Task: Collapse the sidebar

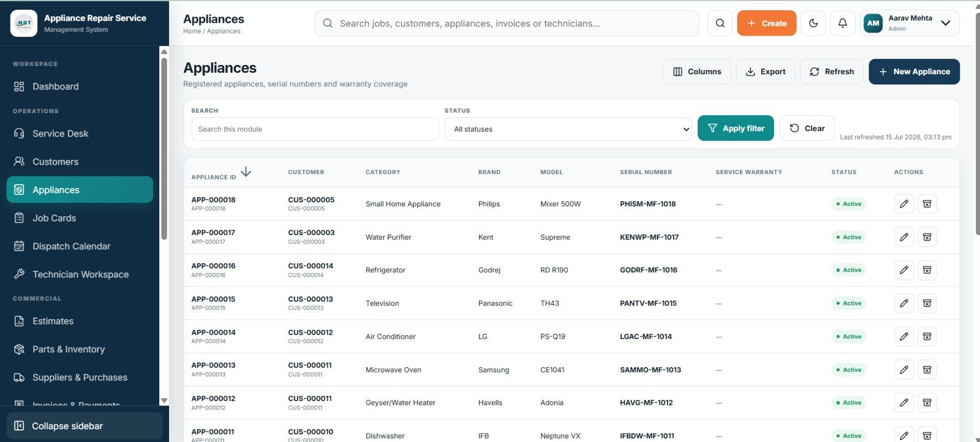Action: click(x=85, y=426)
